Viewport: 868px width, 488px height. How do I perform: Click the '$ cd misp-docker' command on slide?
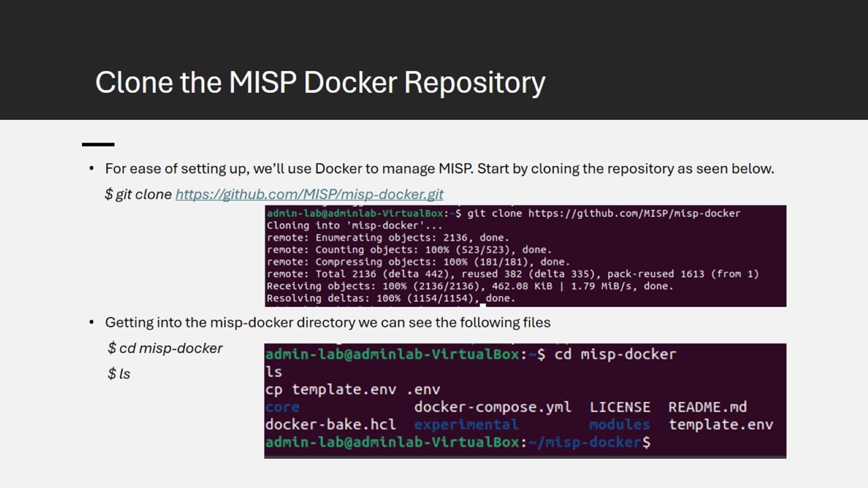pos(165,348)
